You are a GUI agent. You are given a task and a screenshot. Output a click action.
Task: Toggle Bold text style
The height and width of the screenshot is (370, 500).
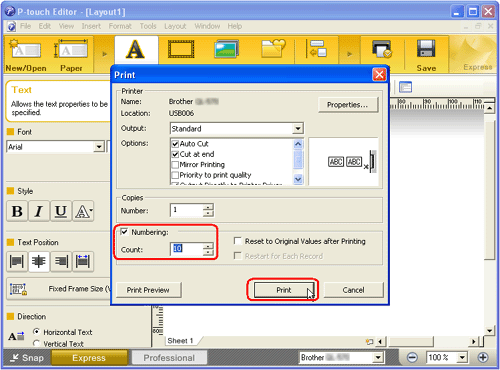coord(17,211)
